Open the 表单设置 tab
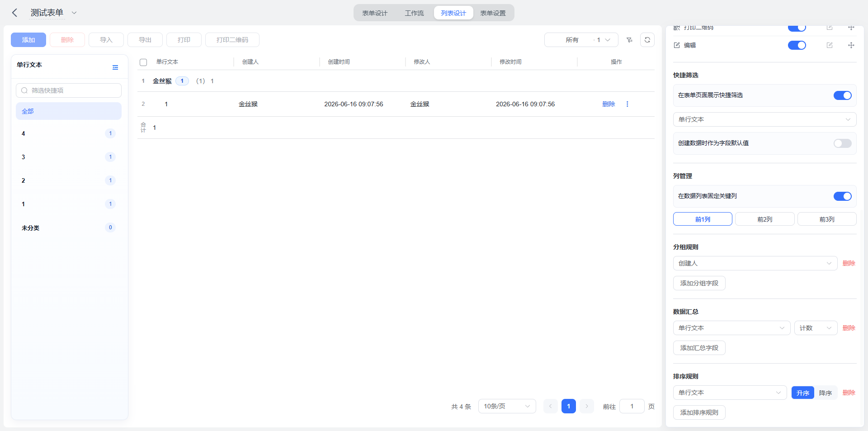 (493, 13)
